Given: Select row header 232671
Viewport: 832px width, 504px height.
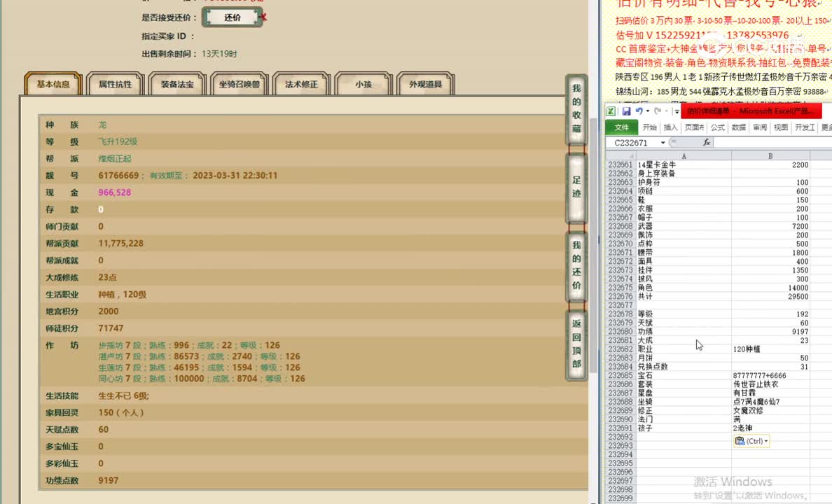Looking at the screenshot, I should [620, 253].
